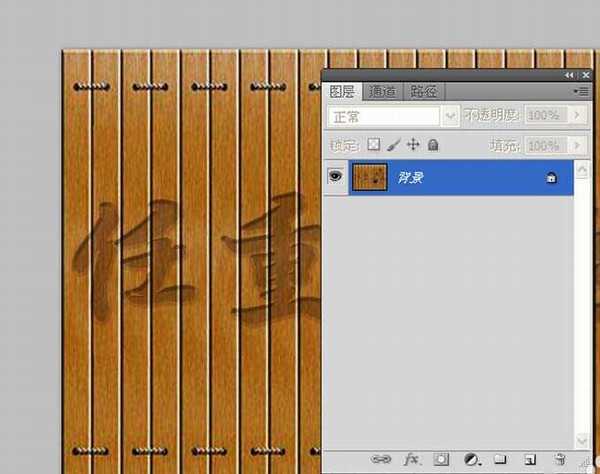The width and height of the screenshot is (600, 474).
Task: Toggle lock image pixels brush icon
Action: pyautogui.click(x=394, y=145)
